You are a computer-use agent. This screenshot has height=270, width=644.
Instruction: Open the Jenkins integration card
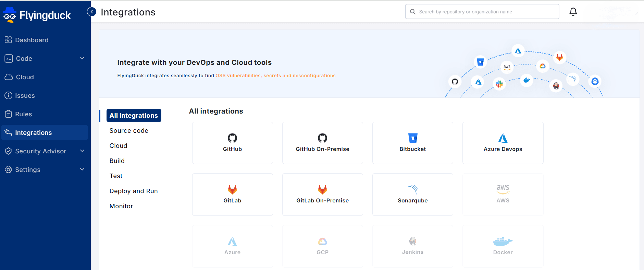pos(413,246)
